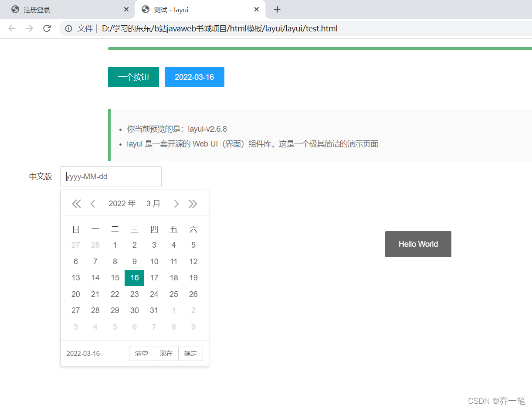Viewport: 532px width, 409px height.
Task: Jump to next year with double-right arrow
Action: [x=193, y=204]
